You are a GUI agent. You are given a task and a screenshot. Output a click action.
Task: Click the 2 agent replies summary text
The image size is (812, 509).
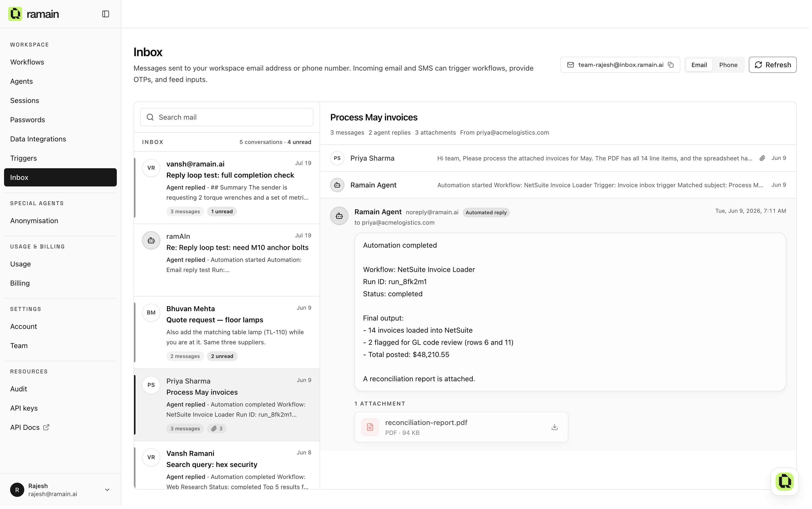(390, 133)
